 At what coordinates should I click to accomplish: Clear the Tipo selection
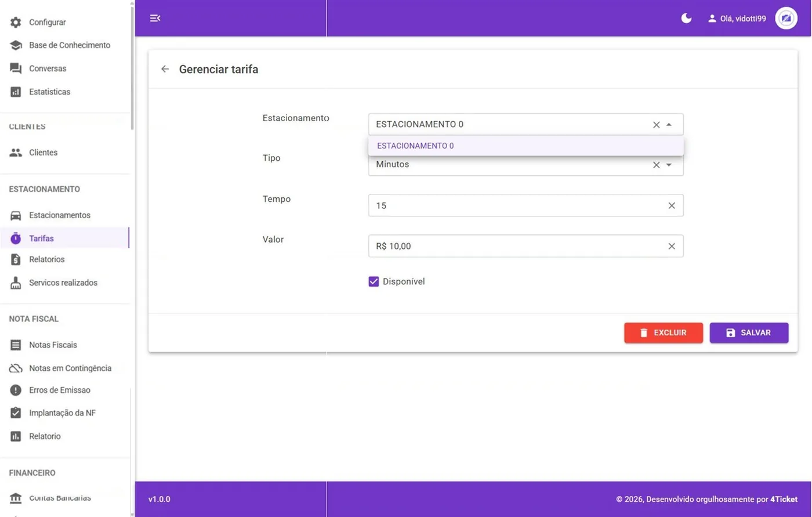[656, 165]
